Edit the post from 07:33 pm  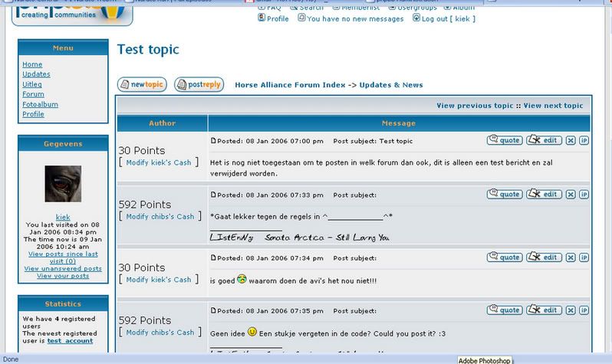544,194
